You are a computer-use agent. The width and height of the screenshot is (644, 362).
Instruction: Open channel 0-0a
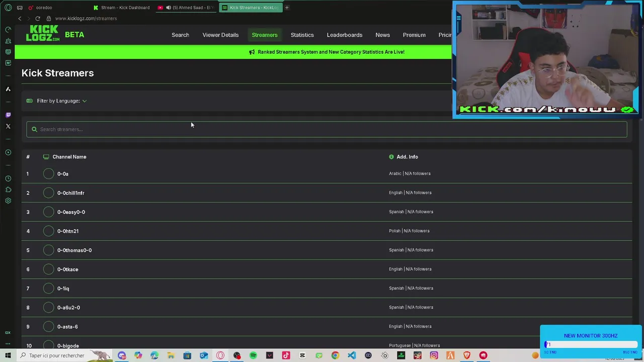click(62, 174)
